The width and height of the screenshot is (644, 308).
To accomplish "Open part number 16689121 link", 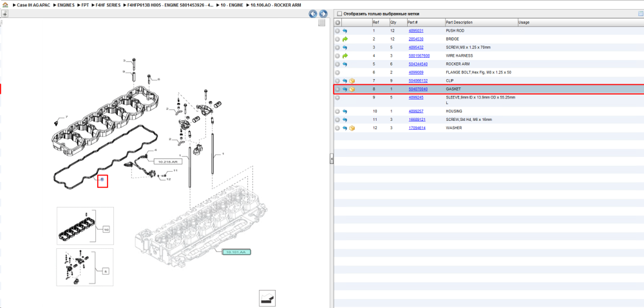I will pyautogui.click(x=417, y=120).
